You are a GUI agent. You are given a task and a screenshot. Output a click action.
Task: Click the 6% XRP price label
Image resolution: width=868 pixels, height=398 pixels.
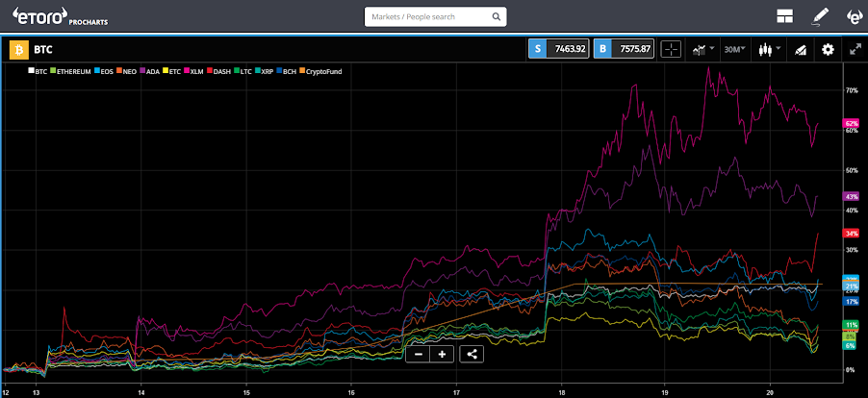pos(851,345)
